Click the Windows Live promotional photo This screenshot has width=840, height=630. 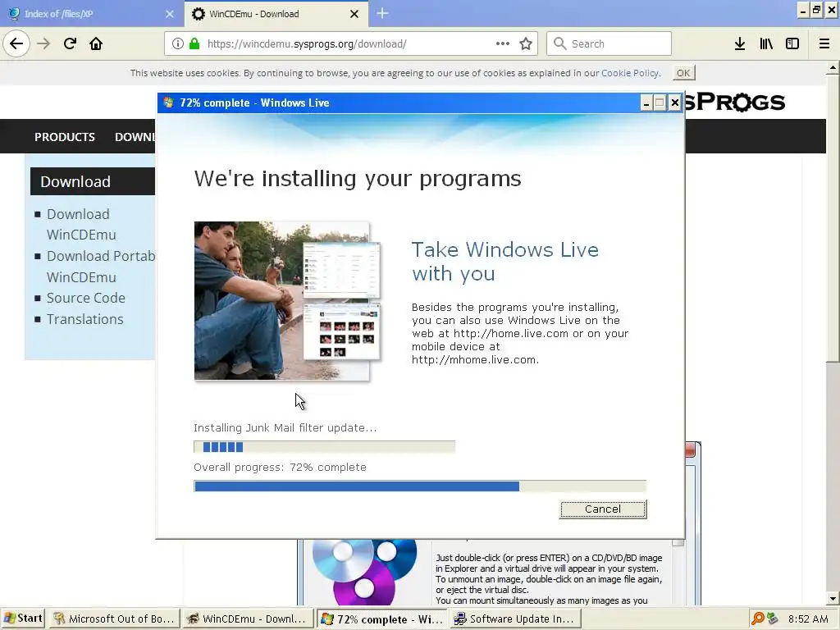coord(288,301)
